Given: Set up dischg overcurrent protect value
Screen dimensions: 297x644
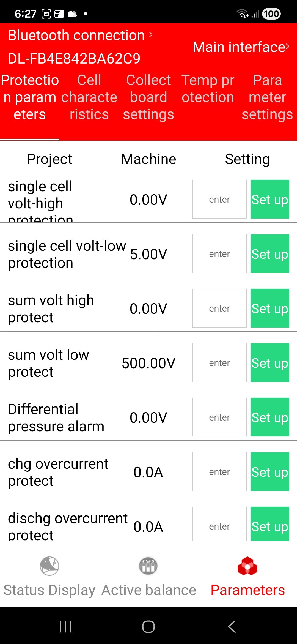Looking at the screenshot, I should pos(270,524).
